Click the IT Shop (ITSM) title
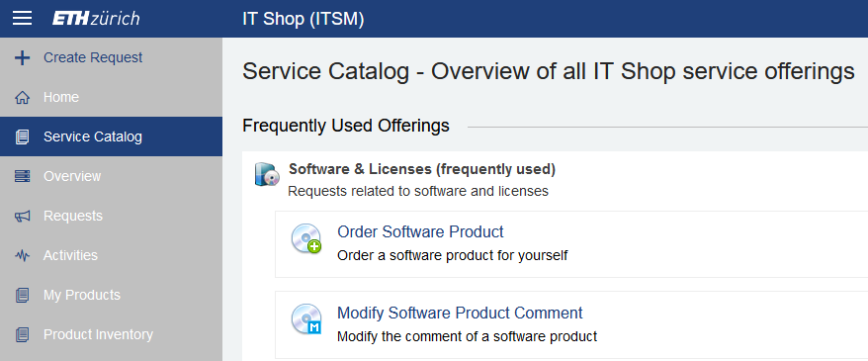This screenshot has height=361, width=868. 304,19
